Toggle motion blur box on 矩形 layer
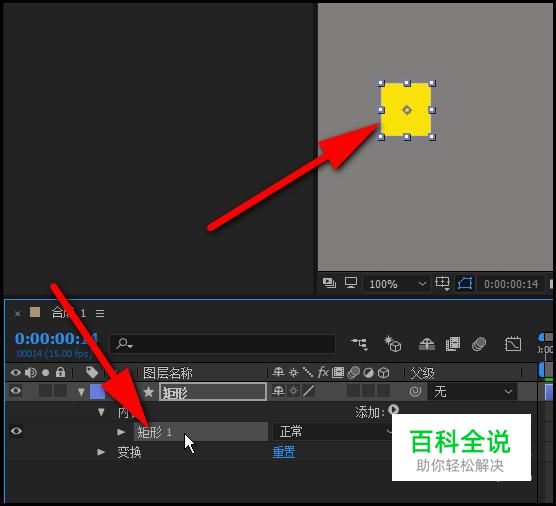 pyautogui.click(x=353, y=391)
